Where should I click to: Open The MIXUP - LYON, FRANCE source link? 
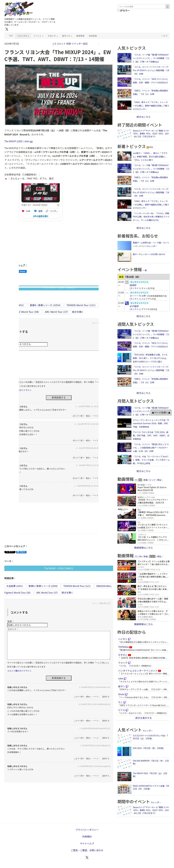[59, 568]
